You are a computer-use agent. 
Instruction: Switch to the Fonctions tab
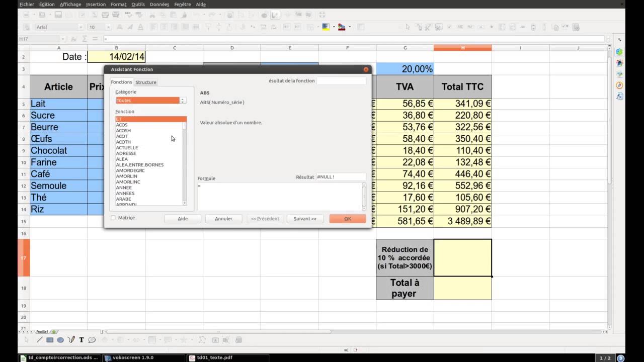[x=121, y=82]
